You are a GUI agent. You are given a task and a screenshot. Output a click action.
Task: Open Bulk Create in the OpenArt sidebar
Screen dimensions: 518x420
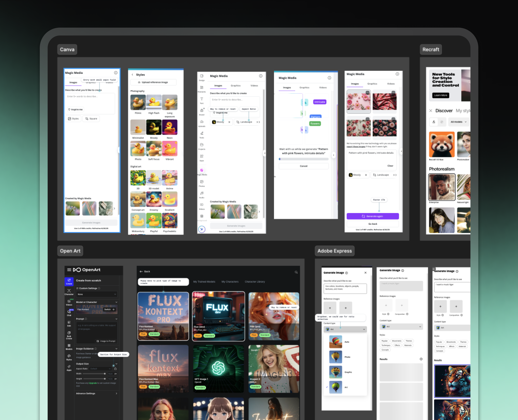69,335
